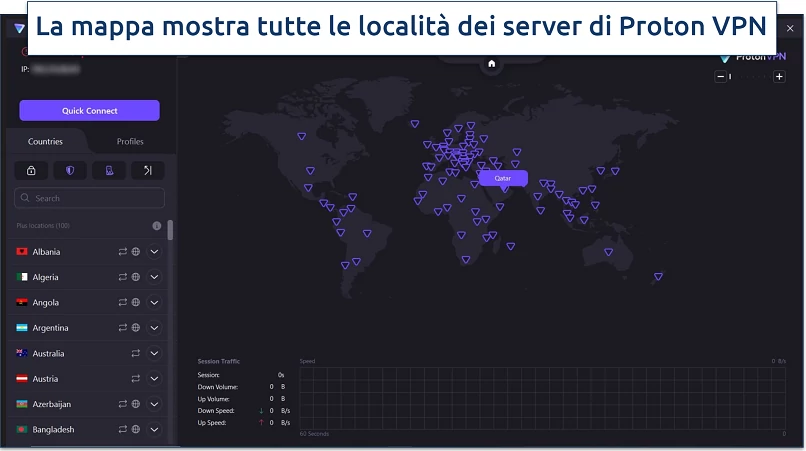Focus the country Search field
This screenshot has height=451, width=806.
point(89,198)
